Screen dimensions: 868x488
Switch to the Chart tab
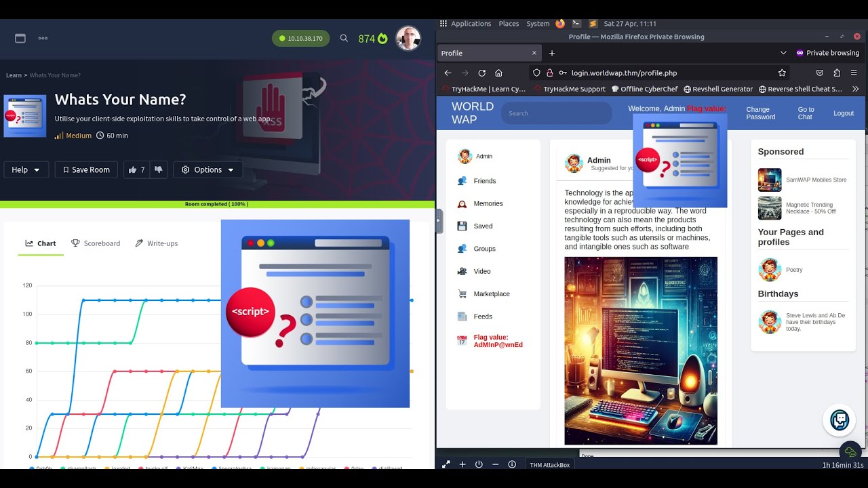[x=41, y=243]
